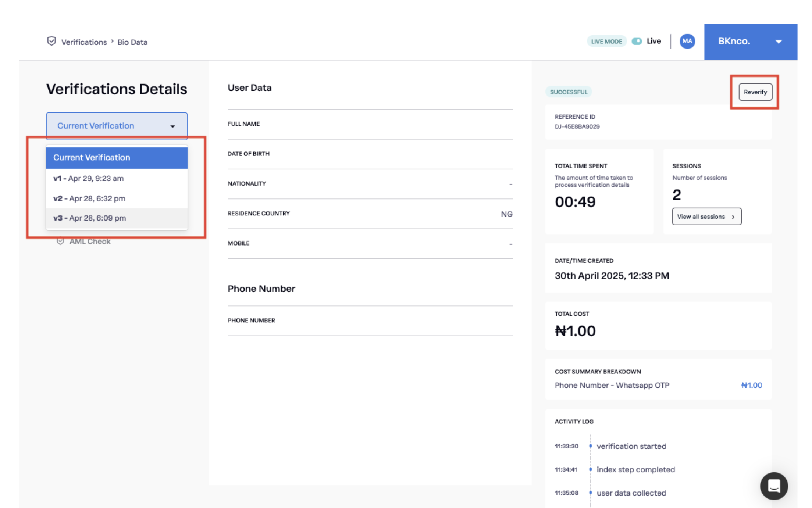This screenshot has width=812, height=508.
Task: Pick v3 - Apr 28, 6:09 pm version
Action: pyautogui.click(x=90, y=218)
